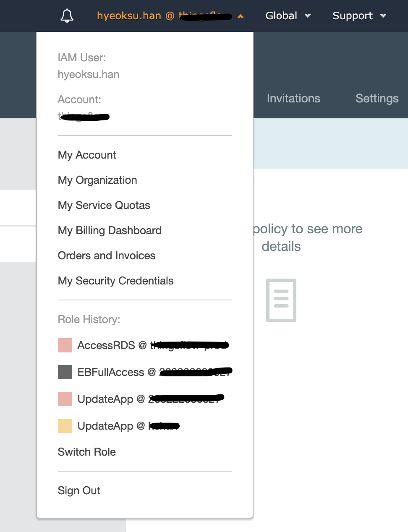Open My Billing Dashboard
This screenshot has width=408, height=532.
110,230
